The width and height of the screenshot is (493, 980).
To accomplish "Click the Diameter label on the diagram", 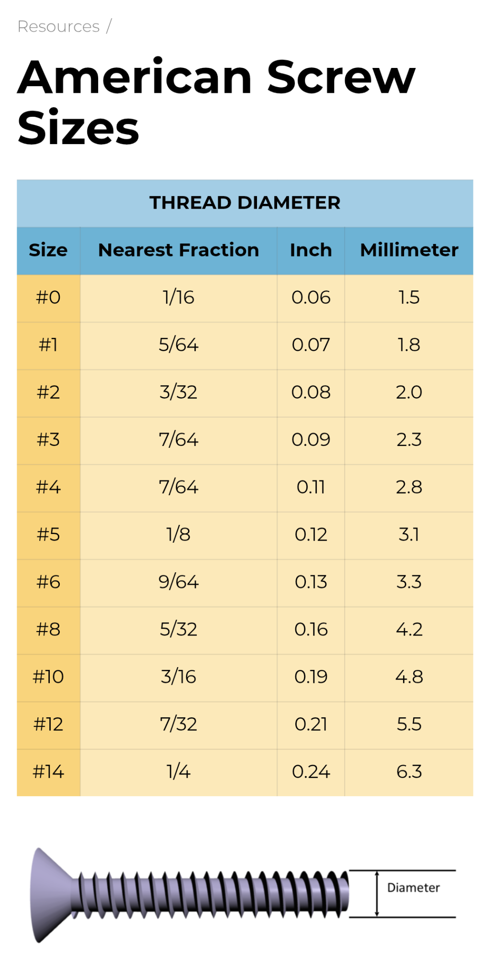I will (x=413, y=888).
